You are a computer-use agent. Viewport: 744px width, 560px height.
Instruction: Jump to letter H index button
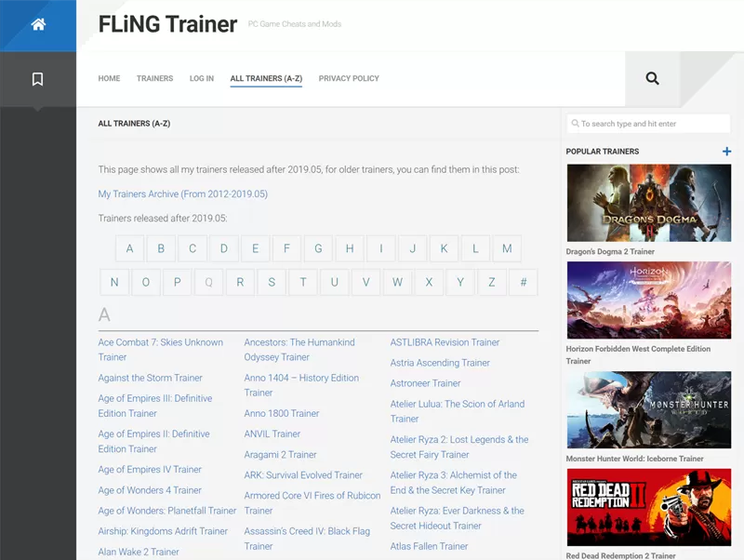click(x=350, y=248)
